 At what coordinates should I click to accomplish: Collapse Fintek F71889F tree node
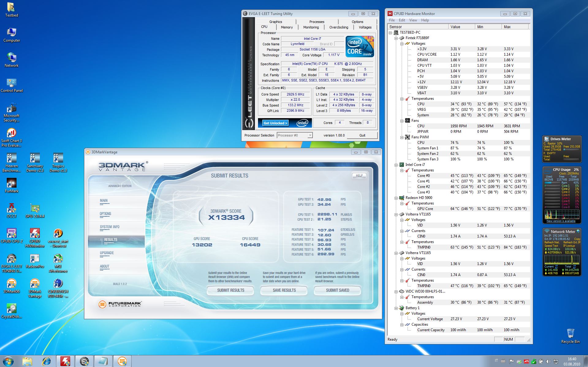396,38
